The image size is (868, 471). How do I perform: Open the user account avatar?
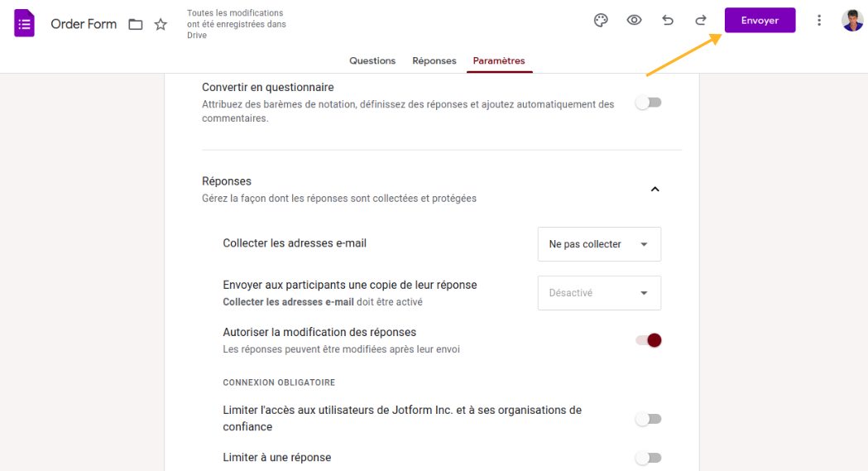point(852,21)
